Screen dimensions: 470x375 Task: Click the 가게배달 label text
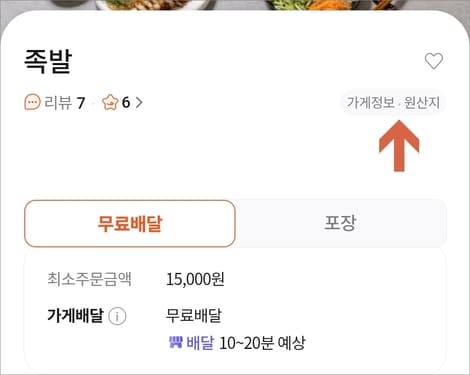(75, 315)
